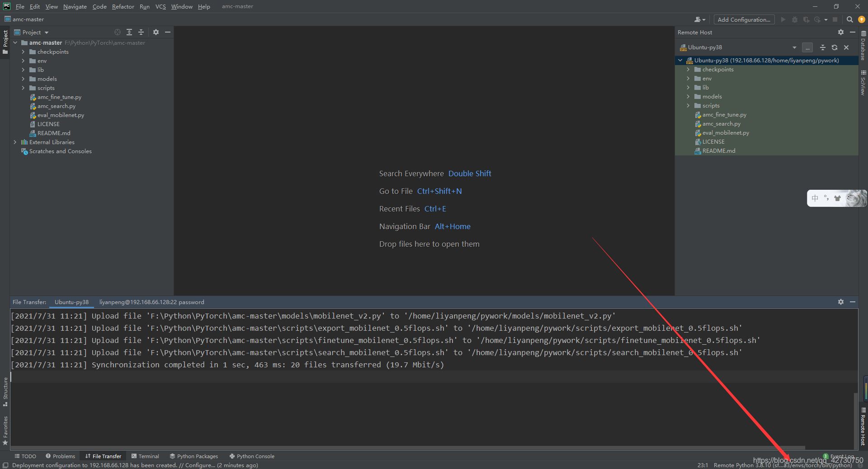Select amc_search.py in the Project tree
This screenshot has height=469, width=868.
(x=57, y=106)
